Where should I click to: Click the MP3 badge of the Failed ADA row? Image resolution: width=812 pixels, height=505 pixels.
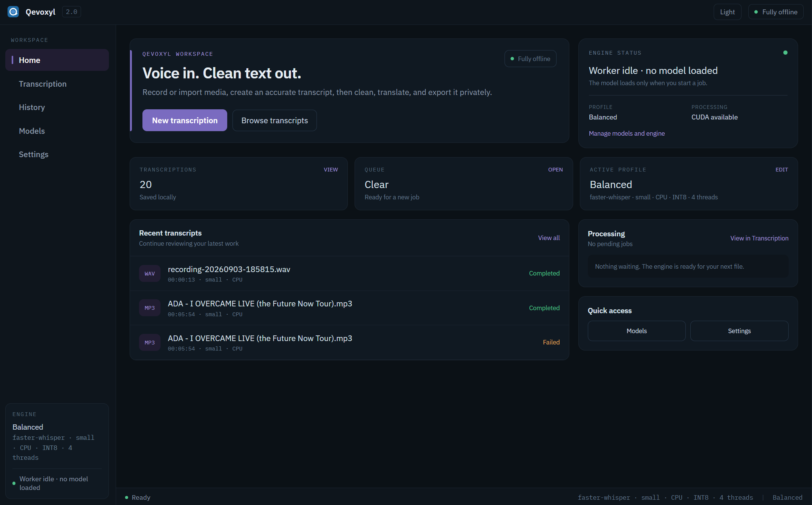[x=150, y=343]
